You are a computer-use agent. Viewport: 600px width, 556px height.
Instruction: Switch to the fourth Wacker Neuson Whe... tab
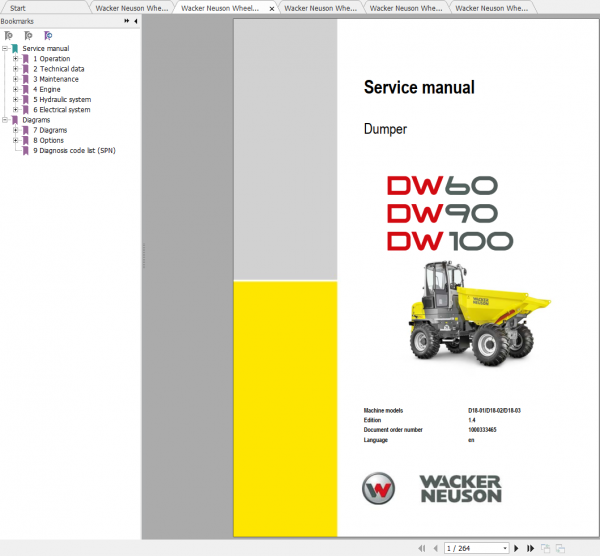tap(406, 8)
